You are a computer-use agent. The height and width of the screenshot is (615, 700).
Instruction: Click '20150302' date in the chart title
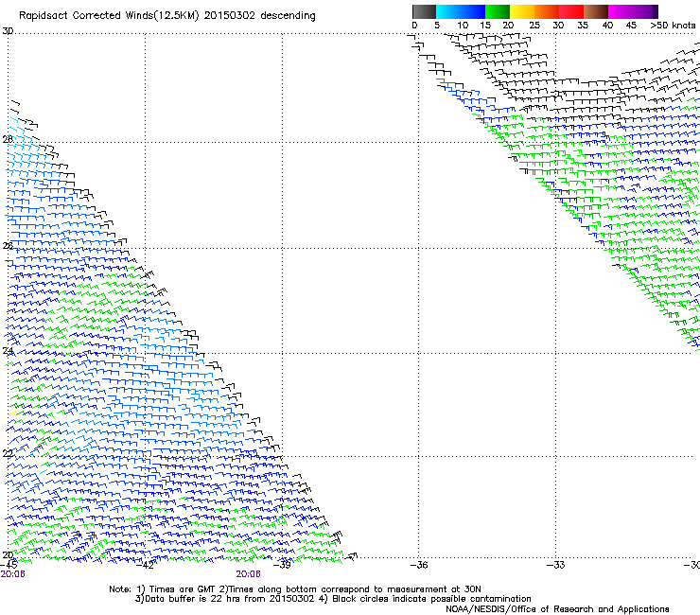click(x=230, y=15)
